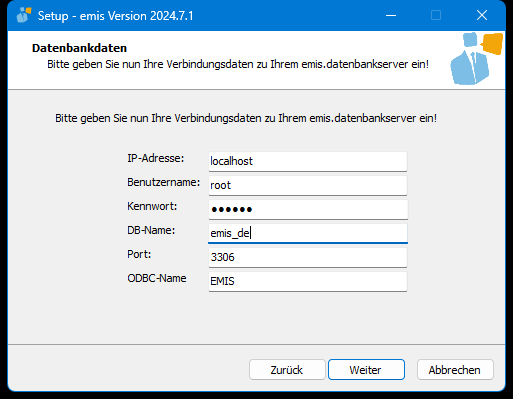Click into the Kennwort password field
Viewport: 513px width, 399px height.
[308, 209]
